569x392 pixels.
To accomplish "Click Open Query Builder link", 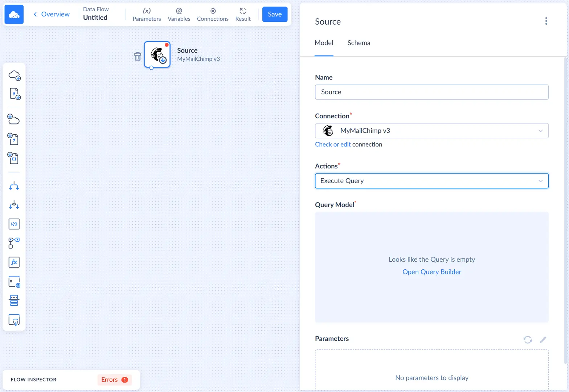I will pos(432,272).
